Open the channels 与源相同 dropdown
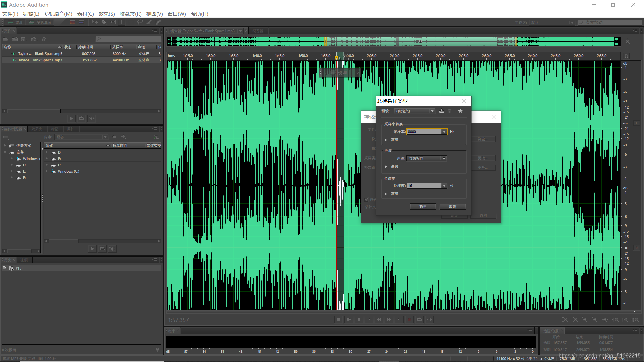The image size is (644, 362). (x=444, y=158)
